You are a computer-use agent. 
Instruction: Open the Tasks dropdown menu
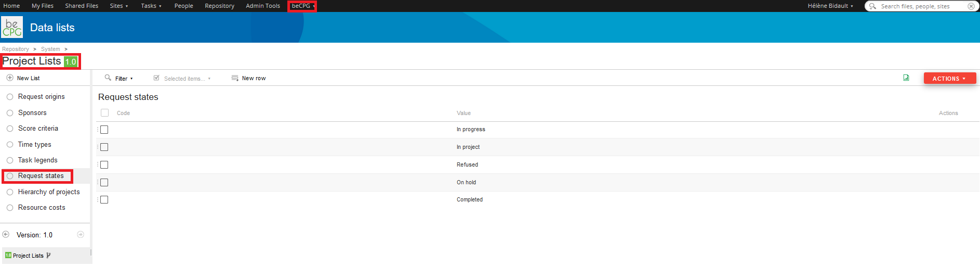coord(151,6)
